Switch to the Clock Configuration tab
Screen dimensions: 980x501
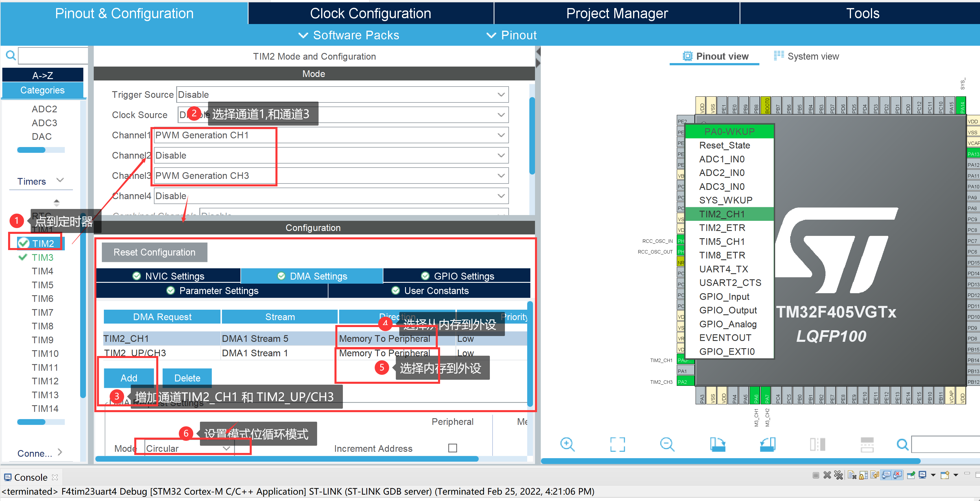[370, 13]
